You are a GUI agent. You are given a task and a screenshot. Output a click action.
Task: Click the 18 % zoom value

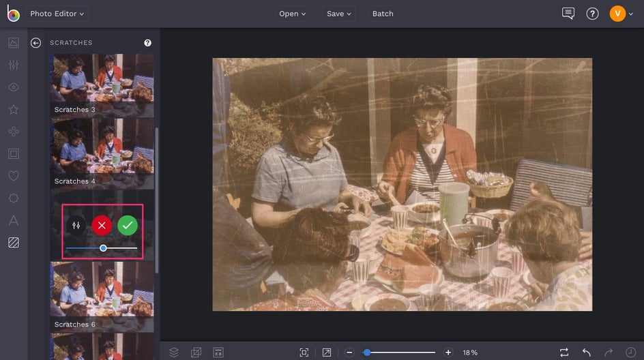[x=470, y=352]
